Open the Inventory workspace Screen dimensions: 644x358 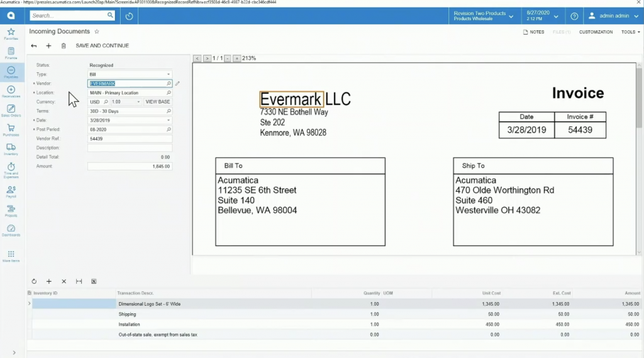(11, 150)
